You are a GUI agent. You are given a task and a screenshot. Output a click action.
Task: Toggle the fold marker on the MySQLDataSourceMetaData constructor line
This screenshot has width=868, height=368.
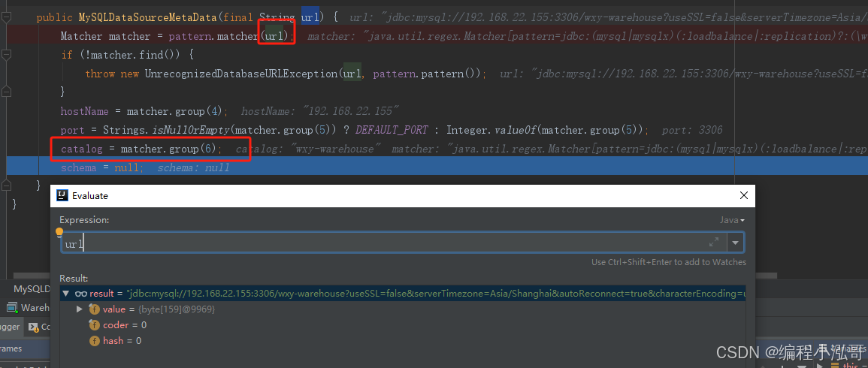(x=5, y=17)
